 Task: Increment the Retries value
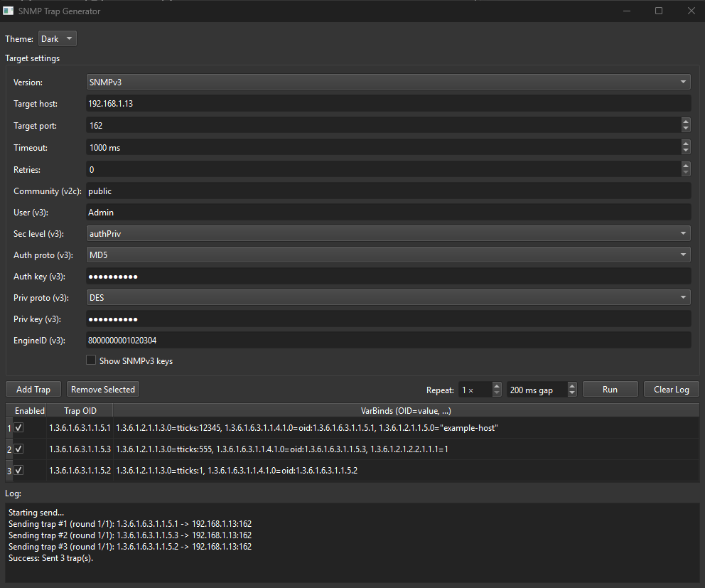pos(685,166)
